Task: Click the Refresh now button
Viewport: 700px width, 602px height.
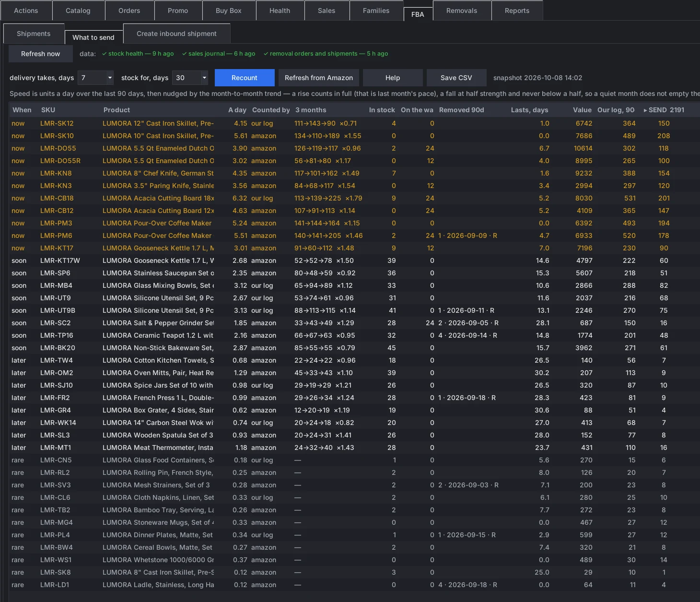Action: 41,54
